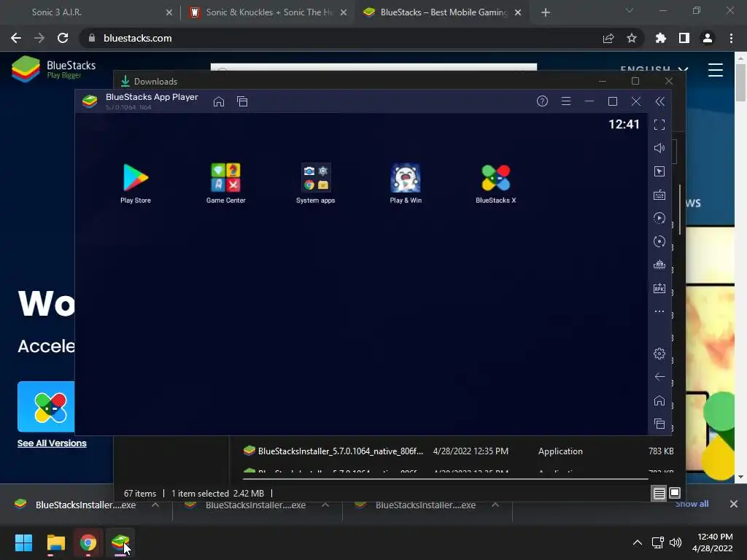Click the BlueStacks X download tile on website
747x560 pixels.
(x=46, y=407)
